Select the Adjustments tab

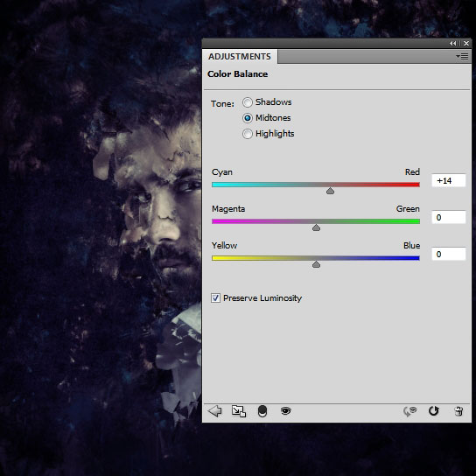pos(240,57)
